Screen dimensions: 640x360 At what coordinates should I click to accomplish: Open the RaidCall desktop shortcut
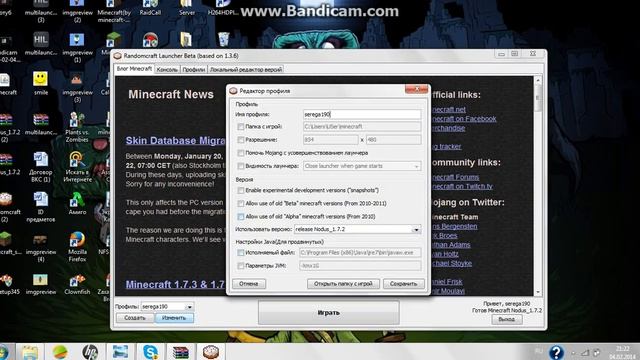pyautogui.click(x=150, y=8)
